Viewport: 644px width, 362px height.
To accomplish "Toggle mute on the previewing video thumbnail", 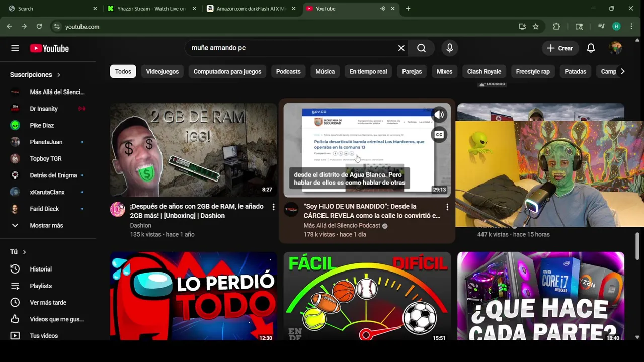I will point(439,115).
